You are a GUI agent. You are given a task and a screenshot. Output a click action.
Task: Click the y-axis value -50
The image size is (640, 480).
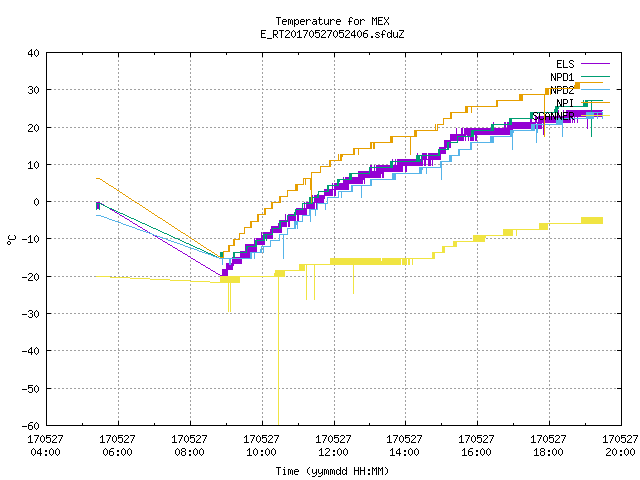pyautogui.click(x=31, y=389)
